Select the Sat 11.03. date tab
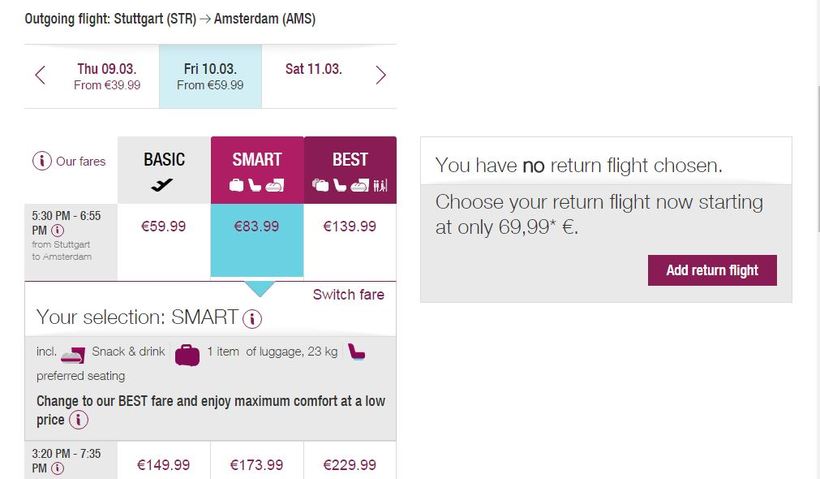Viewport: 820px width, 479px height. [x=313, y=70]
